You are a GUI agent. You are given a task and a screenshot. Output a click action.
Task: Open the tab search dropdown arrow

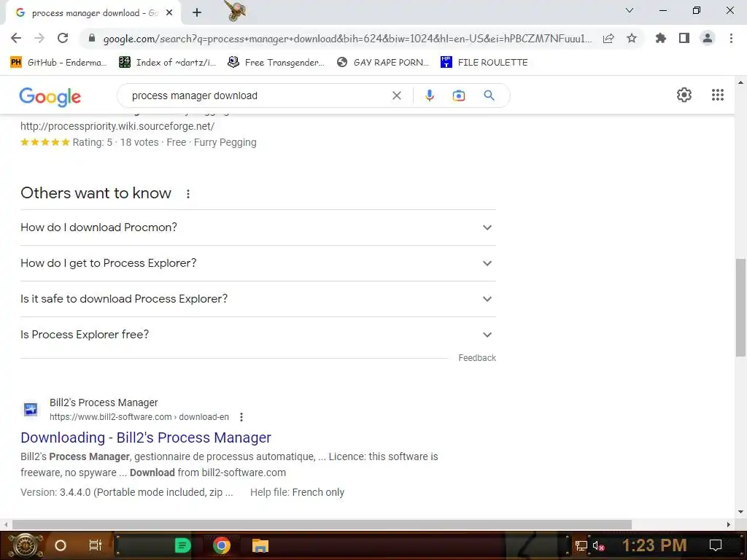[x=630, y=10]
